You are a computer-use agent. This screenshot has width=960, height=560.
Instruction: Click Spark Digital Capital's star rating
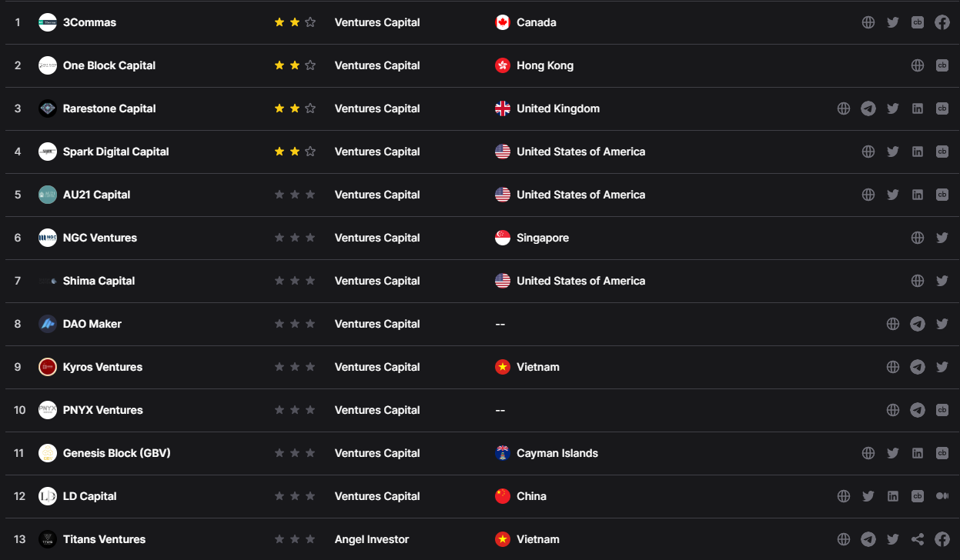tap(295, 152)
